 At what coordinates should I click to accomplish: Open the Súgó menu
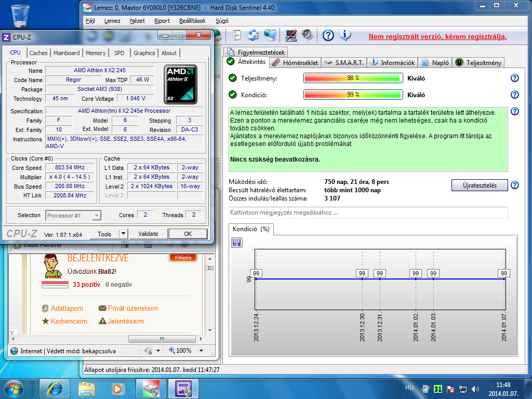(x=222, y=21)
